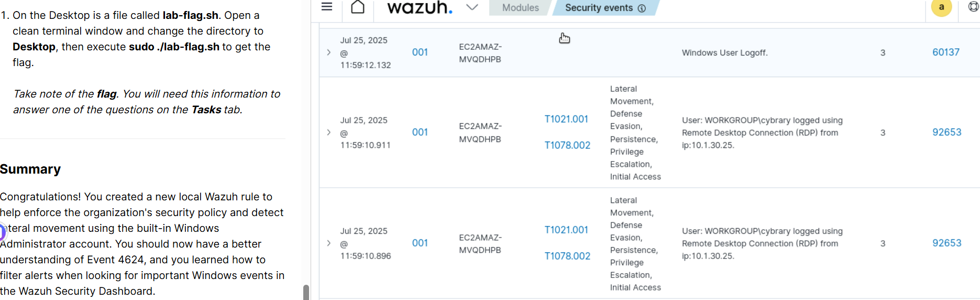980x300 pixels.
Task: Open the hamburger navigation menu
Action: pyautogui.click(x=327, y=7)
